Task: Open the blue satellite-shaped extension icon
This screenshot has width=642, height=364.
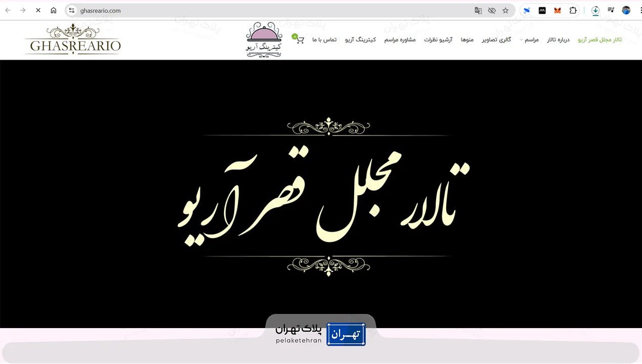Action: point(527,10)
